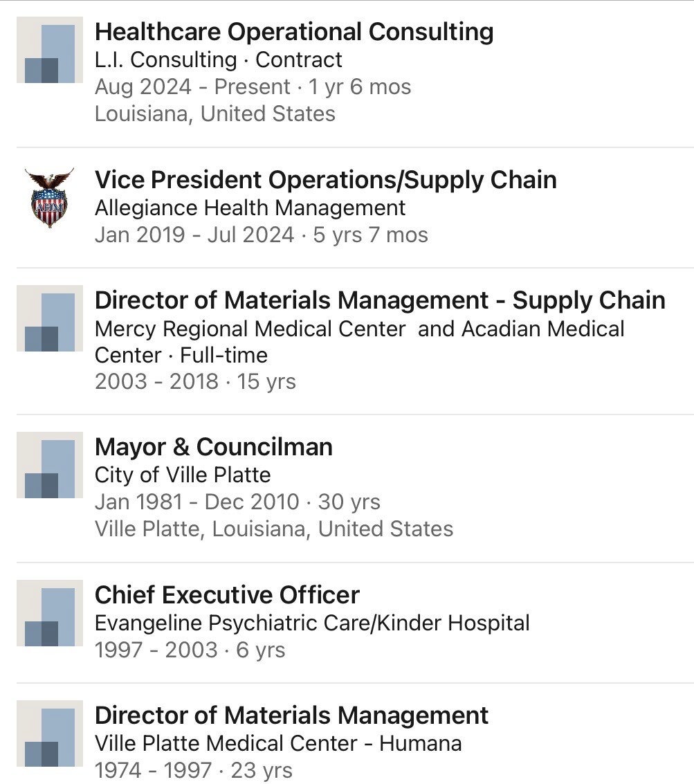The height and width of the screenshot is (784, 694).
Task: Click Ville Platte Medical Center - Humana text
Action: [x=278, y=743]
